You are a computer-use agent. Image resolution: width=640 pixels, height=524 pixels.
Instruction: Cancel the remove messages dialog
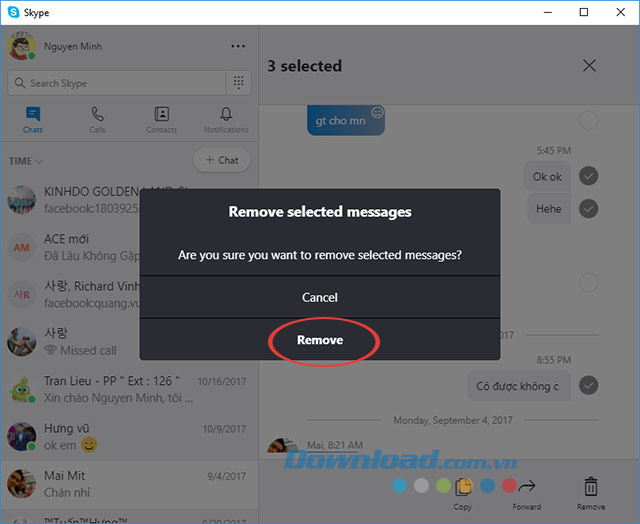tap(320, 297)
